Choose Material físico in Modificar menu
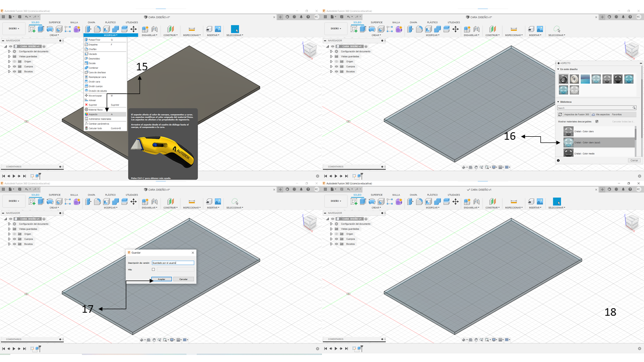Screen dimensions: 644x362 [x=105, y=109]
